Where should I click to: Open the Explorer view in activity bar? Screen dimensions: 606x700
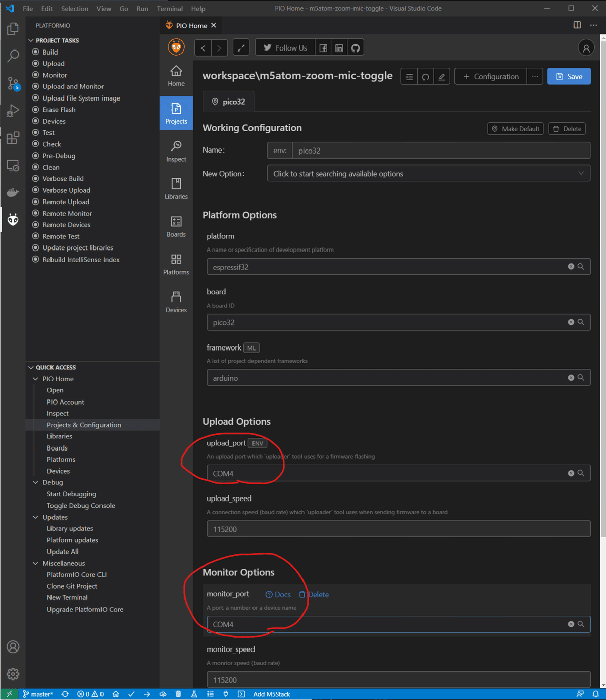(13, 29)
